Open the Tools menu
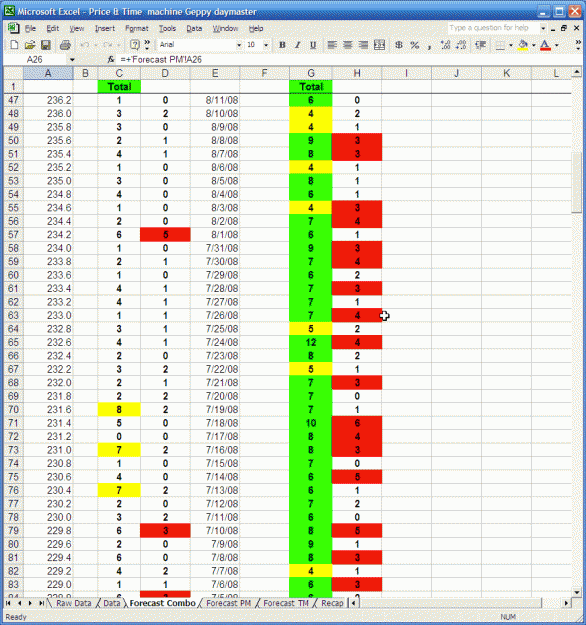The height and width of the screenshot is (625, 586). pyautogui.click(x=167, y=28)
